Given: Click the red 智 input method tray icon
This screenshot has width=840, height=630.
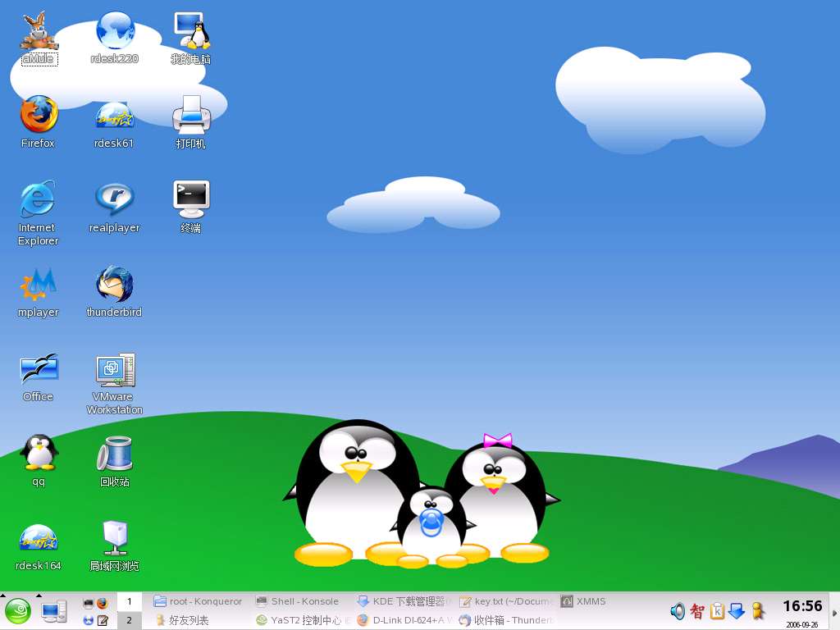Looking at the screenshot, I should [x=697, y=610].
